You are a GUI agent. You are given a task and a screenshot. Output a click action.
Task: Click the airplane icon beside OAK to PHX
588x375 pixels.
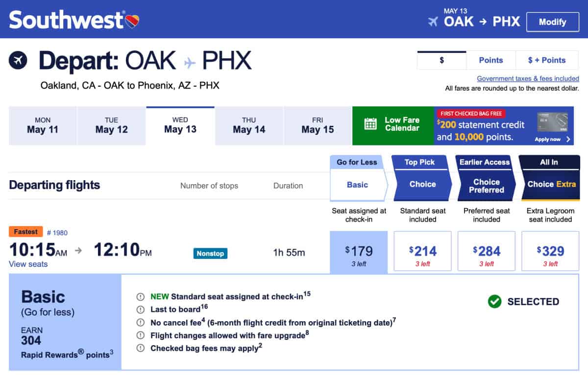point(433,22)
